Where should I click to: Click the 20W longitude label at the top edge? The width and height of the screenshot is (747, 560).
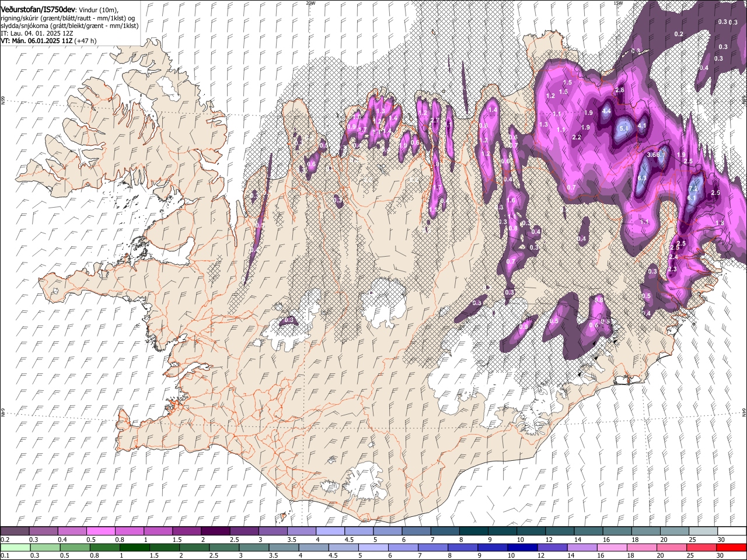[x=310, y=3]
